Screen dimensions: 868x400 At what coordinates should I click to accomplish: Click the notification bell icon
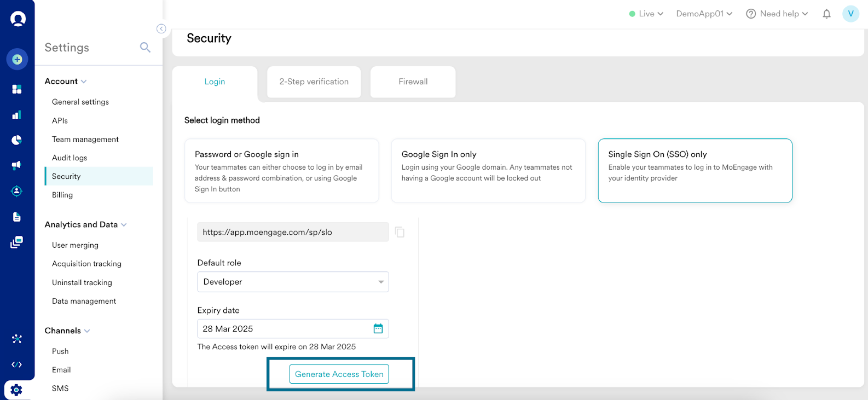click(x=826, y=14)
